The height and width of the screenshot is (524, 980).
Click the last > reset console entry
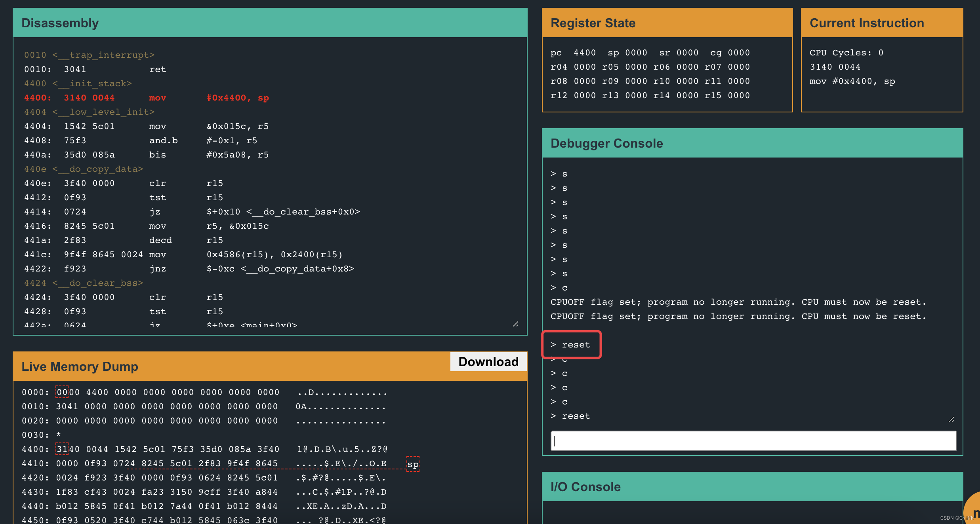click(570, 416)
